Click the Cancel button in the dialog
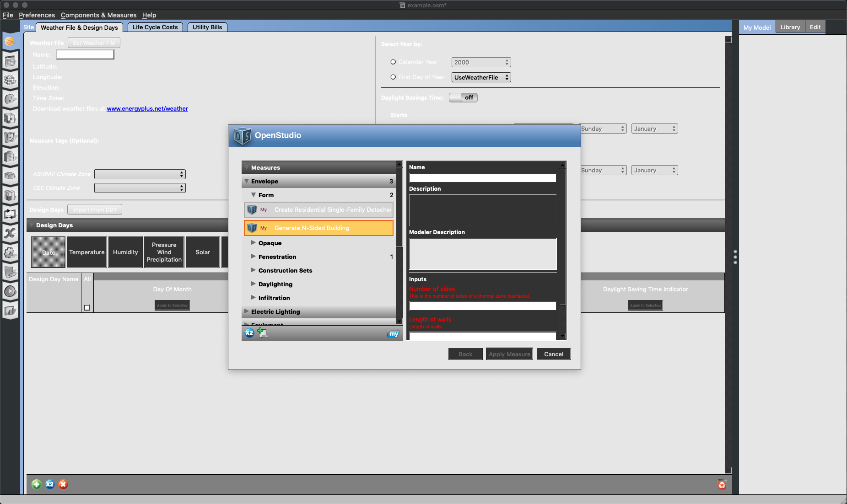The image size is (847, 504). coord(554,354)
